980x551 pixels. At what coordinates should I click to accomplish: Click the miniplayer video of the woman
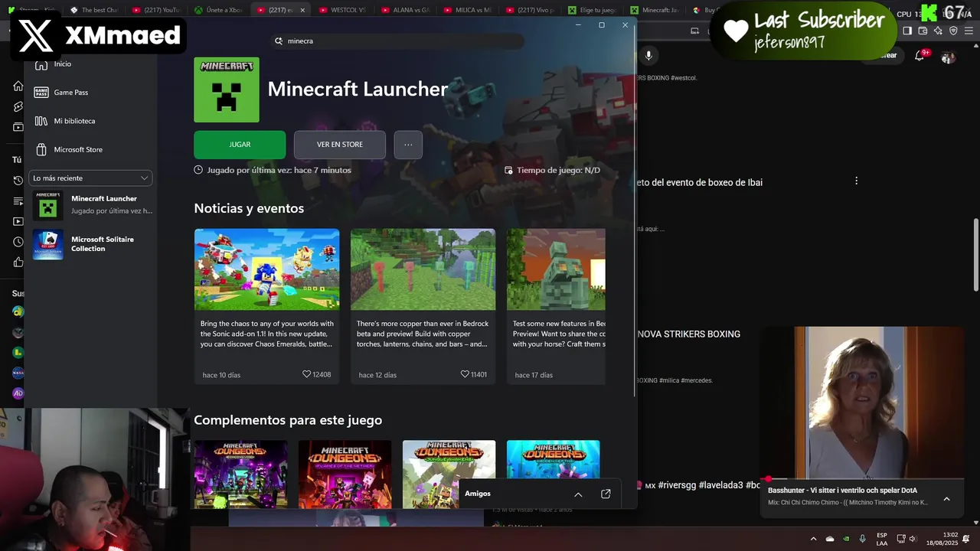tap(862, 403)
